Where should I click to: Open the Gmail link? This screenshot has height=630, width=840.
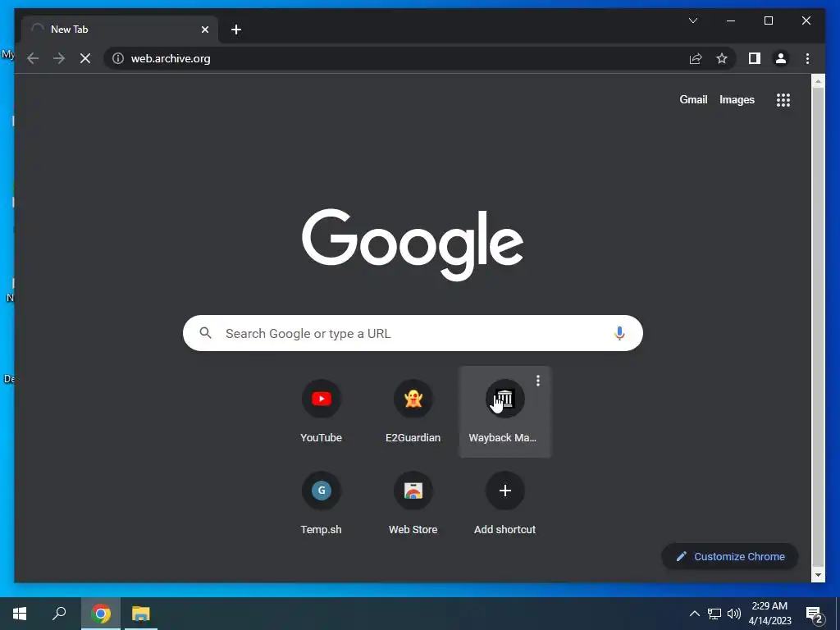click(693, 99)
